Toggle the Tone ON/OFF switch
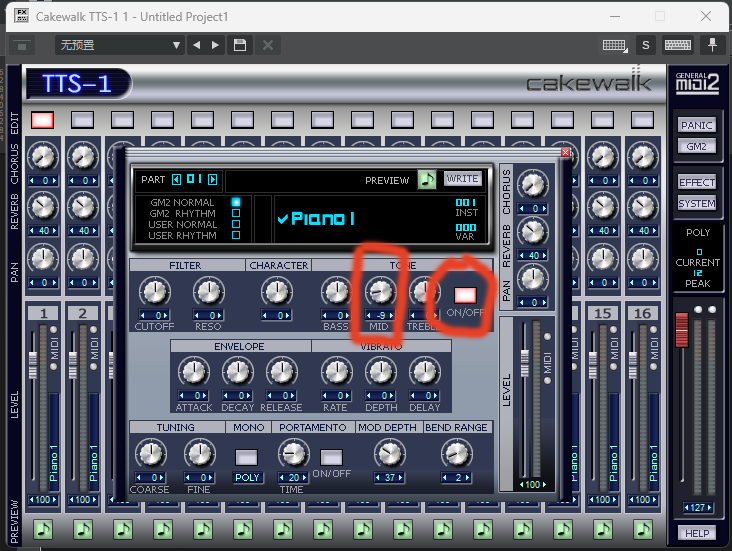This screenshot has width=732, height=551. point(465,295)
